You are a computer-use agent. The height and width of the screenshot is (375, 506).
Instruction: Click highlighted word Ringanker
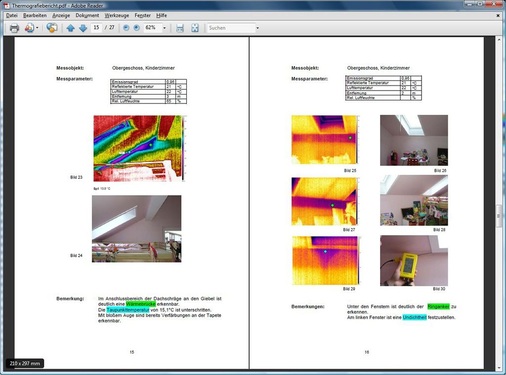(438, 306)
